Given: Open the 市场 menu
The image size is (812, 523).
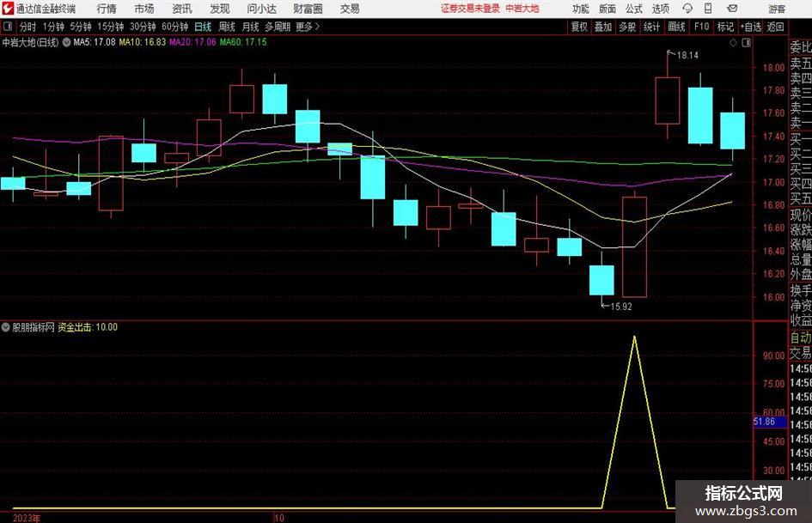Looking at the screenshot, I should (144, 9).
